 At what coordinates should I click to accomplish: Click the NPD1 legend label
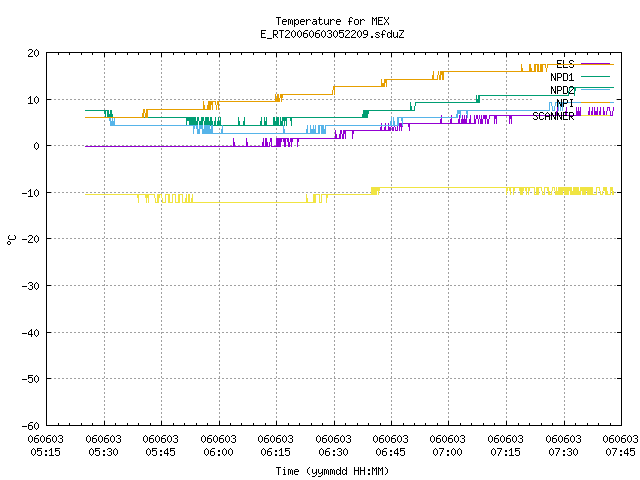tap(562, 77)
